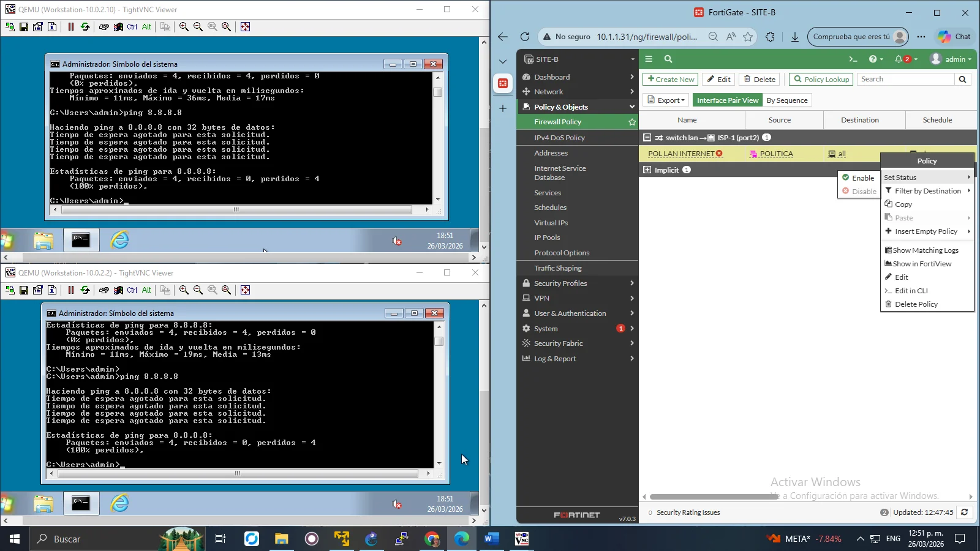Switch to By Sequence view
Viewport: 980px width, 551px height.
[787, 100]
